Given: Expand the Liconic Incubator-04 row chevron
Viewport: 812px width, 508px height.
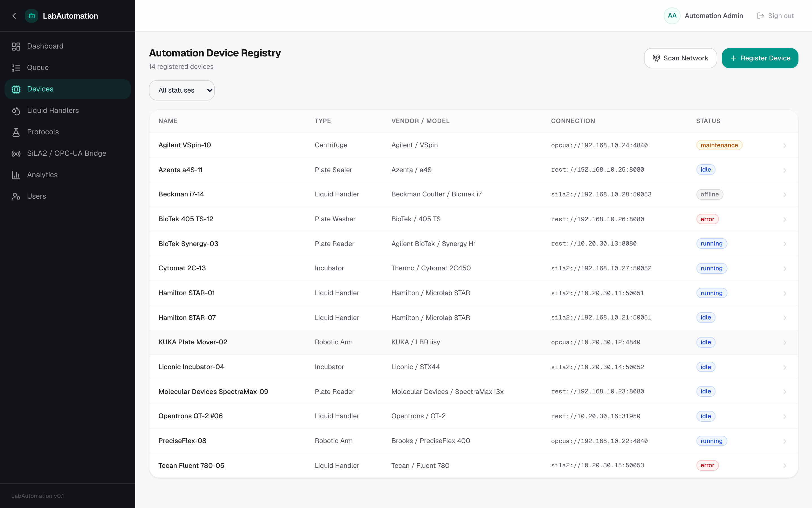Looking at the screenshot, I should pos(784,367).
